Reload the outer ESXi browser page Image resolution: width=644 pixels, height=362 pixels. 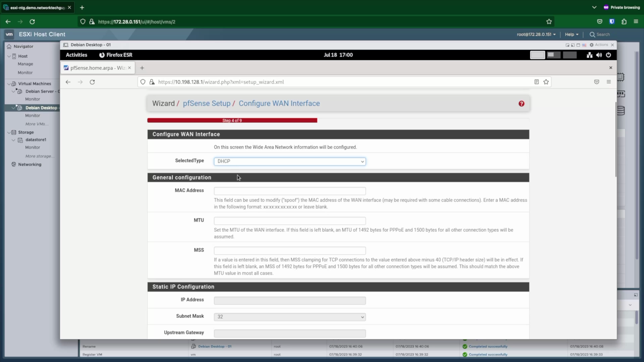click(32, 22)
